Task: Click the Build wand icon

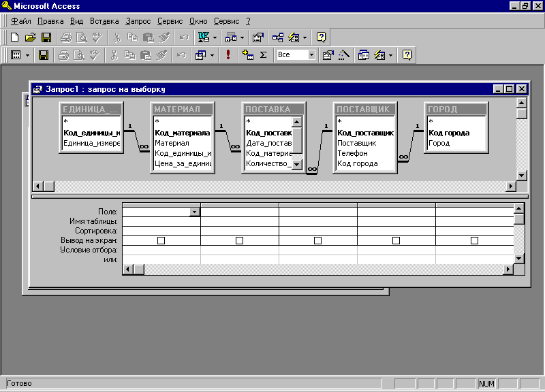Action: (343, 55)
